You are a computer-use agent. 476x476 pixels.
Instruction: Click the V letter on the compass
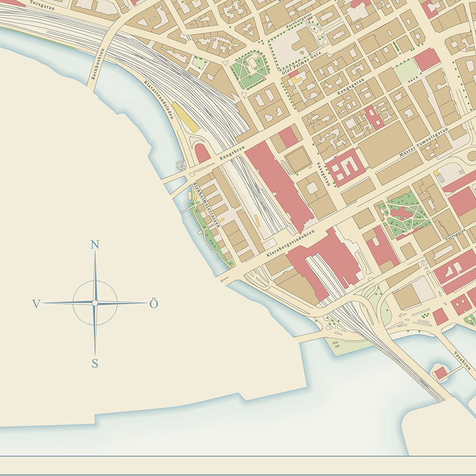(36, 304)
